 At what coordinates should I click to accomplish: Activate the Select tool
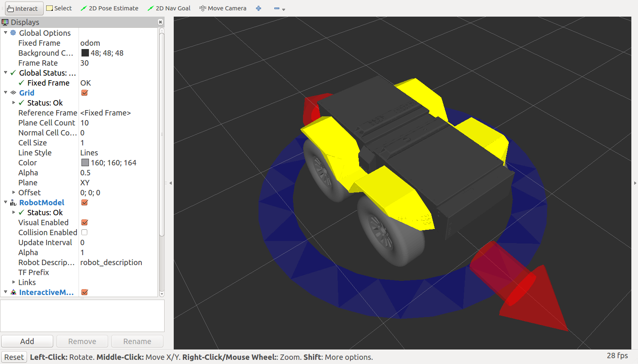[x=59, y=8]
